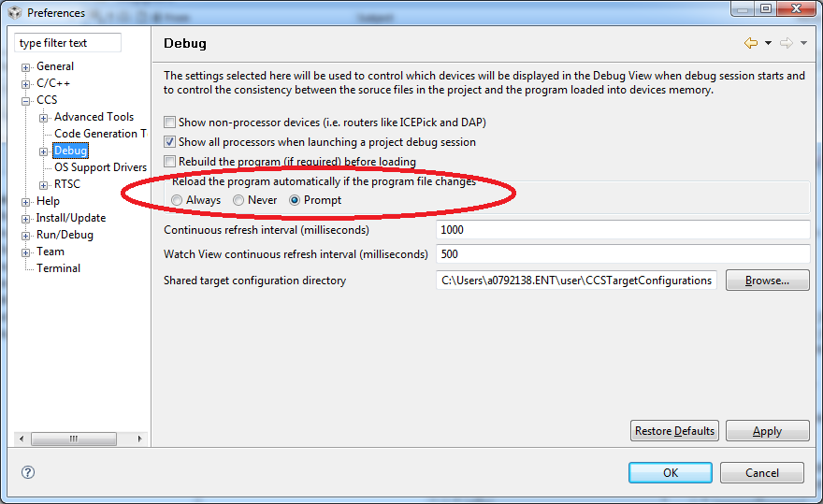Image resolution: width=823 pixels, height=504 pixels.
Task: Expand the General tree node
Action: [26, 67]
